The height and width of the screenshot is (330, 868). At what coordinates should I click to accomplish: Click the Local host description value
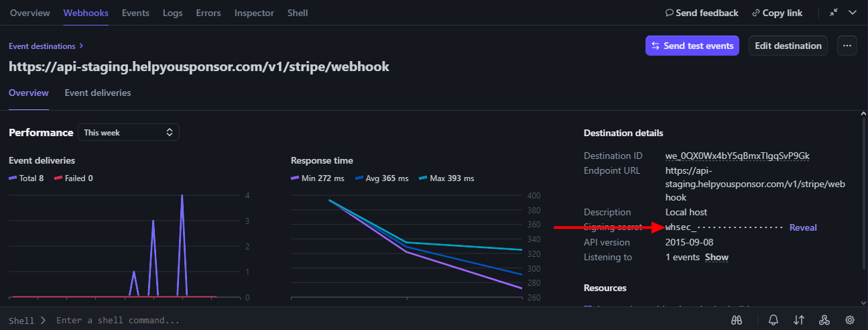(686, 212)
